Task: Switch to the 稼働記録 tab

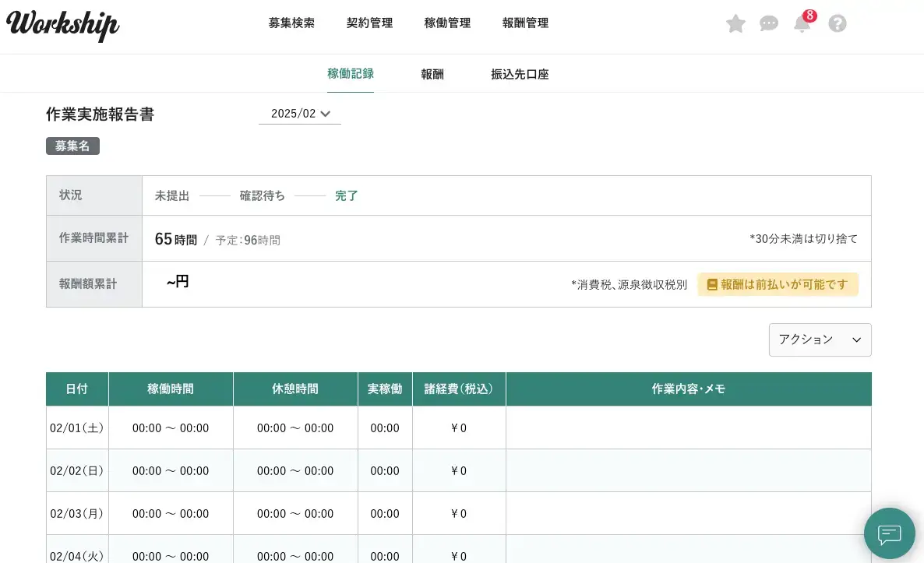Action: pyautogui.click(x=350, y=74)
